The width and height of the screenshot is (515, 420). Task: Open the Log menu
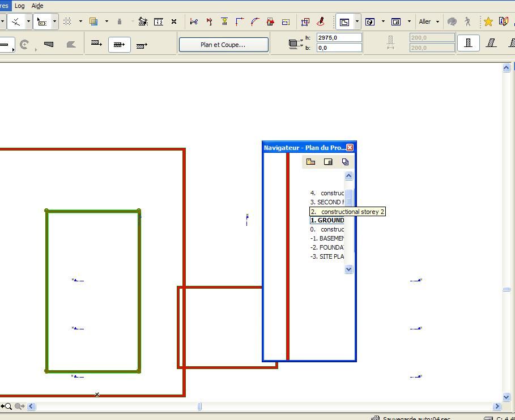tap(20, 6)
